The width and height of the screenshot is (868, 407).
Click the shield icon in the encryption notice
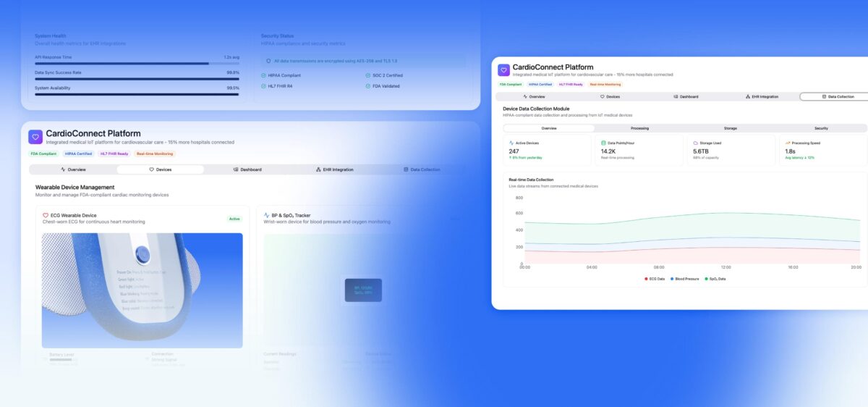click(x=269, y=61)
